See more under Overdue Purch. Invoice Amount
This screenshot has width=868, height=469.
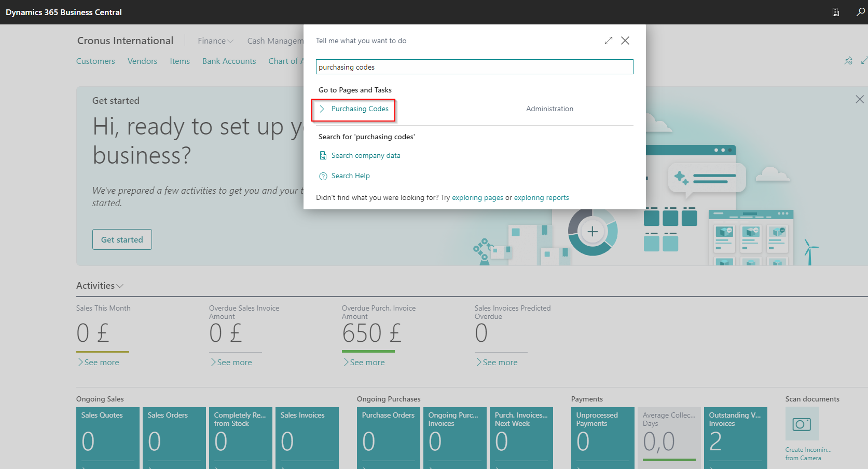click(x=364, y=362)
